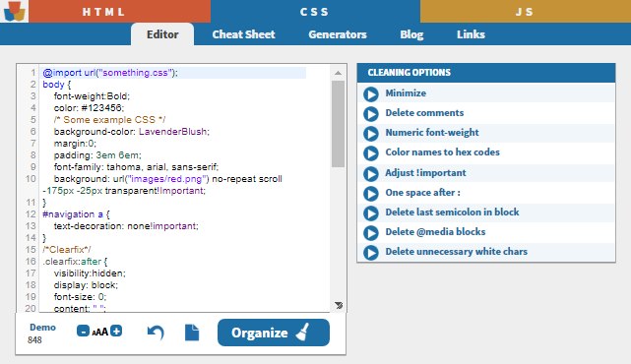Click the Adjust !important option label

pyautogui.click(x=426, y=172)
